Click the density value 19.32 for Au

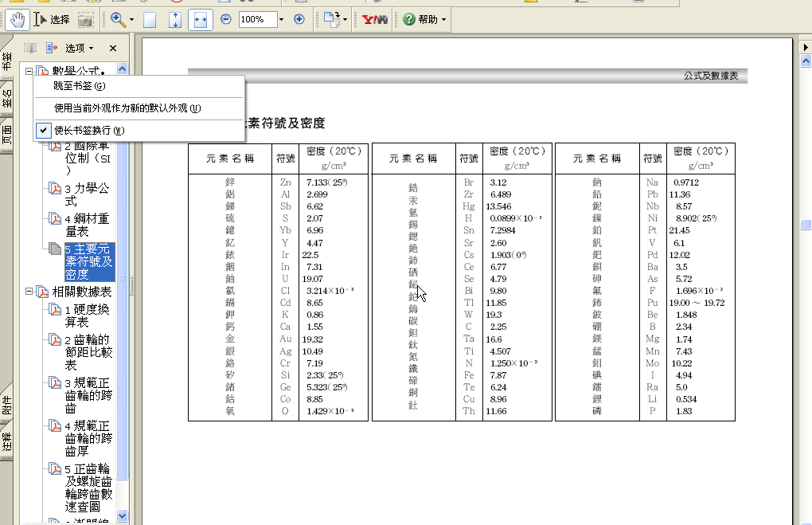[x=312, y=339]
